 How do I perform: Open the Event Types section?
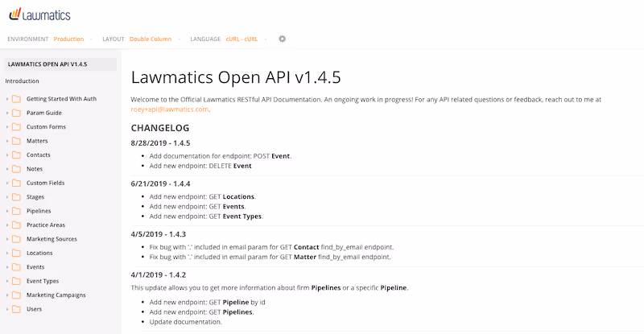[43, 281]
